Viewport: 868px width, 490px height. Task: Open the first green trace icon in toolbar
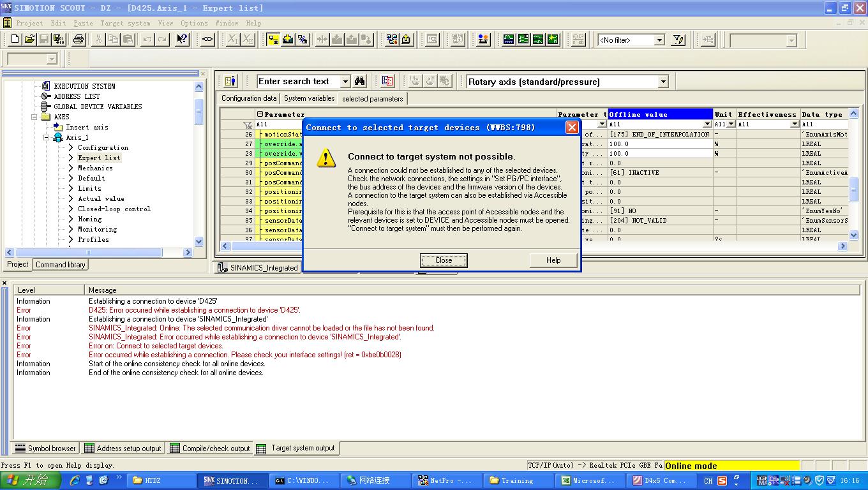509,40
